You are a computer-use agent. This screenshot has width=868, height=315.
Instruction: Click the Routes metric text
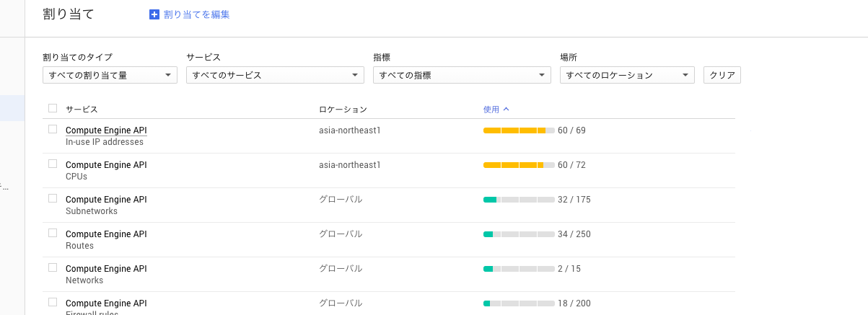[x=79, y=246]
